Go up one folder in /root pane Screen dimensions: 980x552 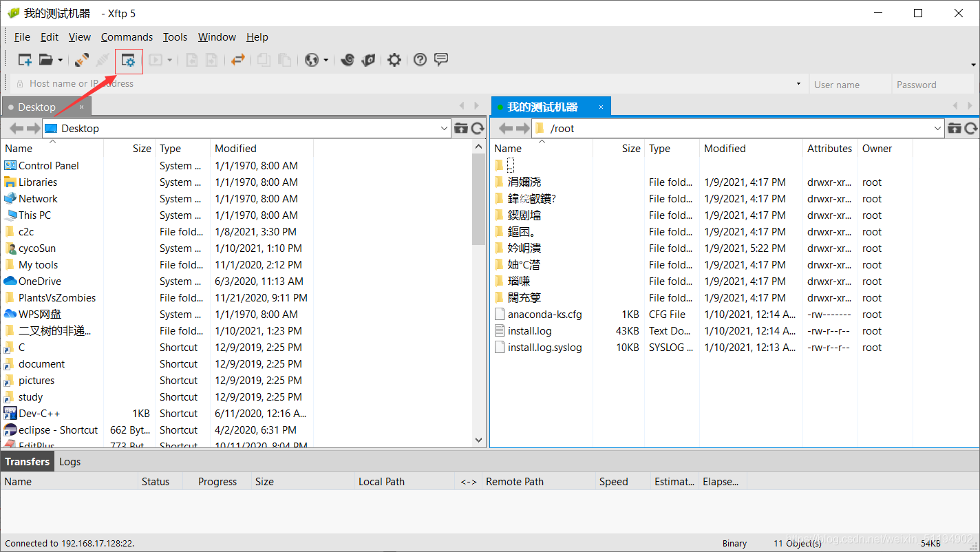pyautogui.click(x=955, y=128)
